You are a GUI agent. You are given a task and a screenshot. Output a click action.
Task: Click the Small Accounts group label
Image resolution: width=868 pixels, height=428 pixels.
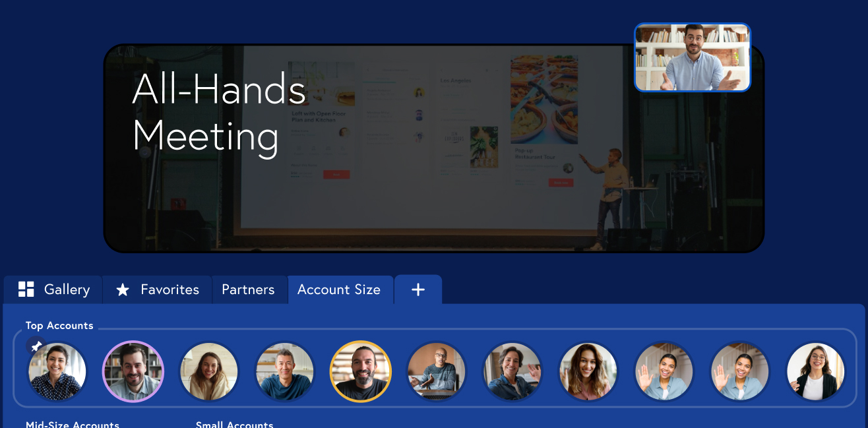(x=234, y=424)
